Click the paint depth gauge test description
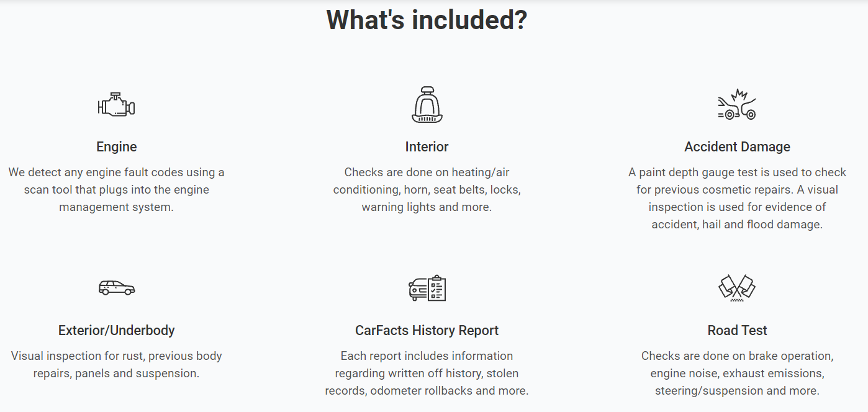This screenshot has height=412, width=868. click(x=737, y=199)
